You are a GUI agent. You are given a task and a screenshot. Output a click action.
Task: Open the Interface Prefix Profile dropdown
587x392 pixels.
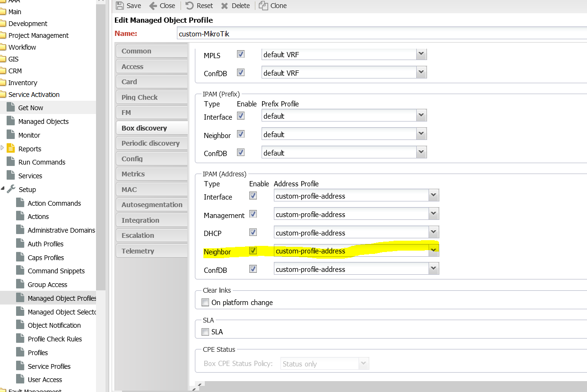pos(421,116)
